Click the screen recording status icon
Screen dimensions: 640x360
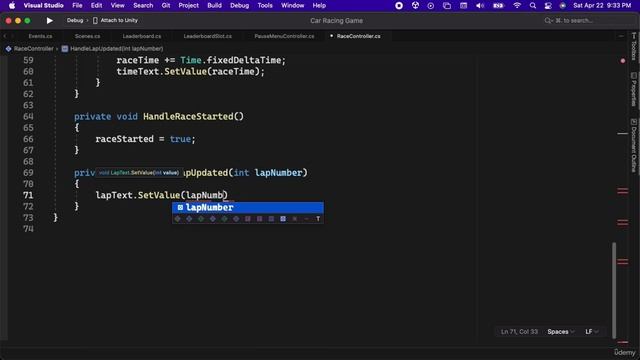tap(399, 6)
